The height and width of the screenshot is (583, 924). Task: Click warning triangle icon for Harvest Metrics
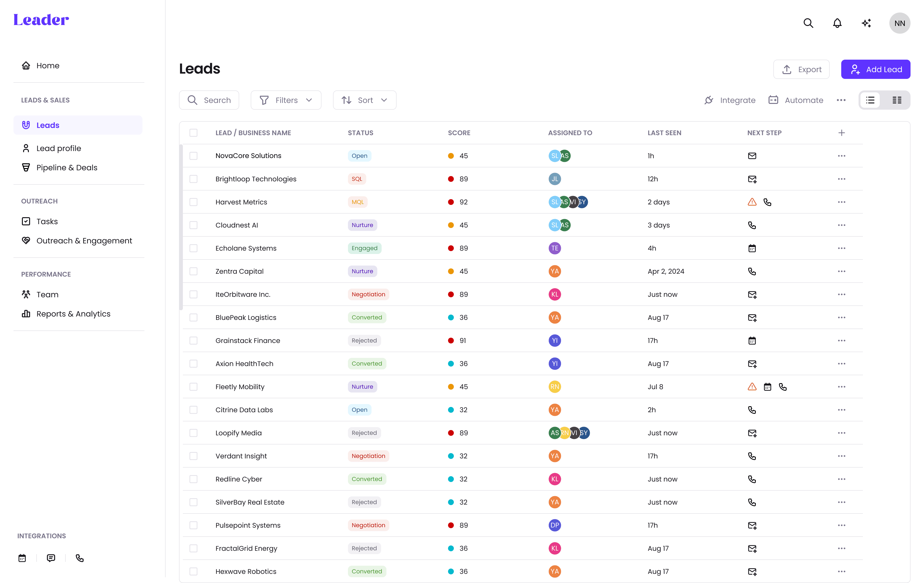(x=752, y=202)
